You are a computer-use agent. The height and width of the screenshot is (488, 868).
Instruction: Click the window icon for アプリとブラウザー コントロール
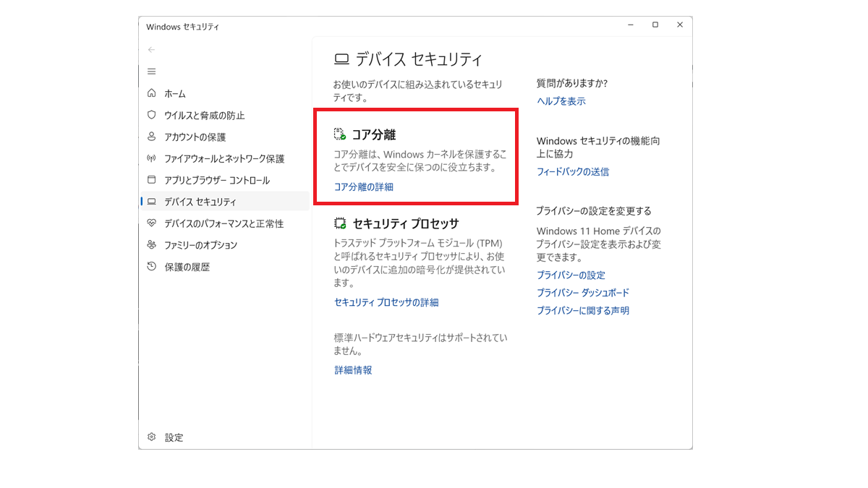151,180
